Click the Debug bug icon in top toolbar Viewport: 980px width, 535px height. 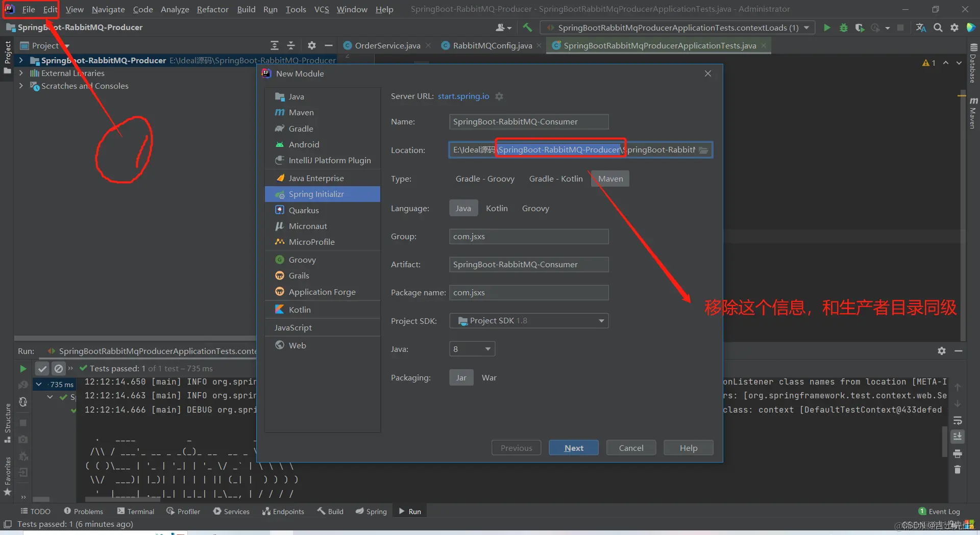tap(844, 28)
